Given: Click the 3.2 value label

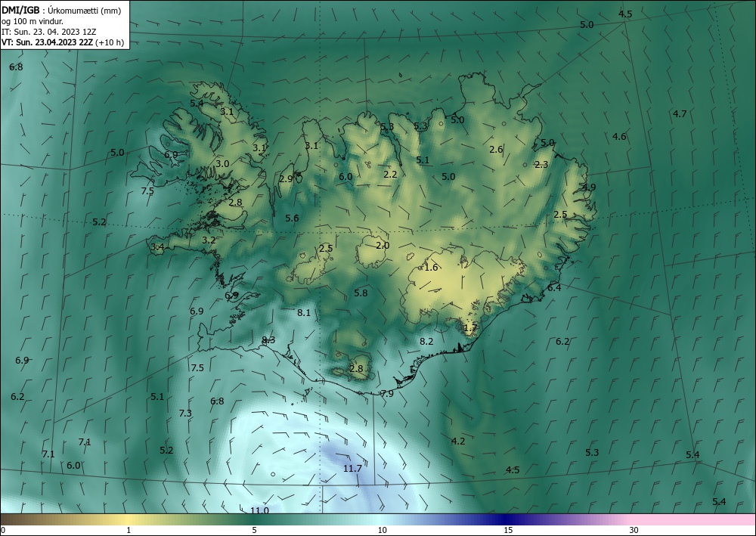Looking at the screenshot, I should (x=209, y=240).
